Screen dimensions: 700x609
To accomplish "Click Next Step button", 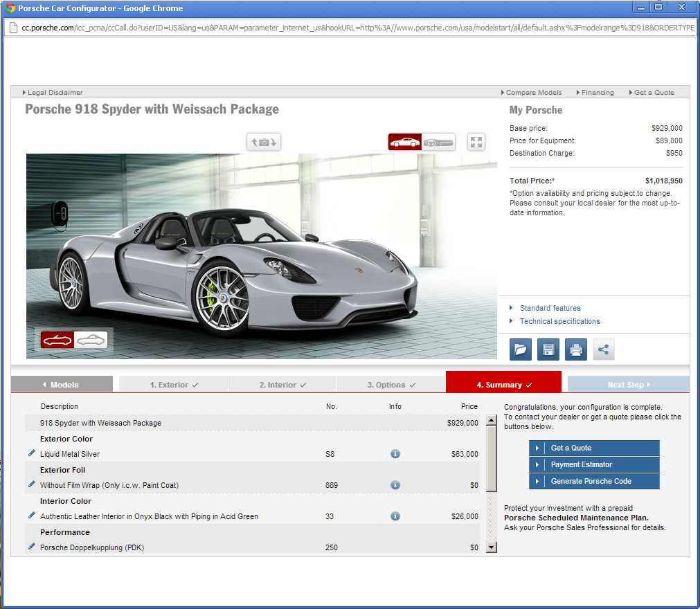I will pyautogui.click(x=629, y=384).
